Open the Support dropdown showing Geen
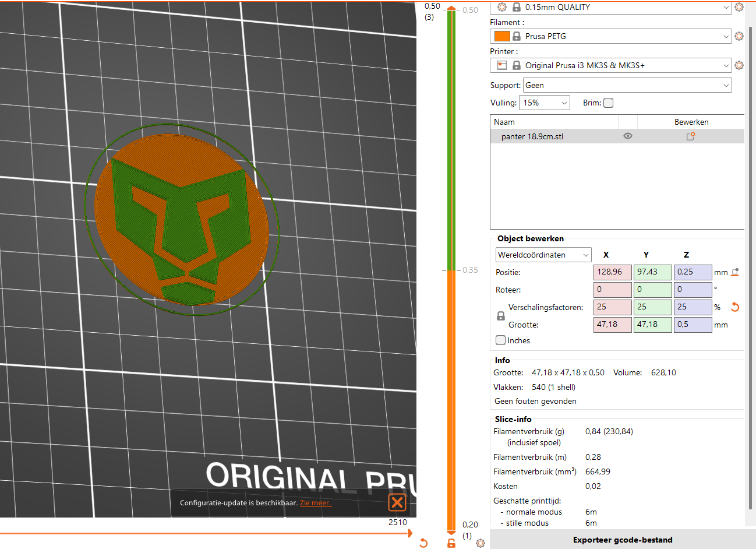 tap(627, 85)
